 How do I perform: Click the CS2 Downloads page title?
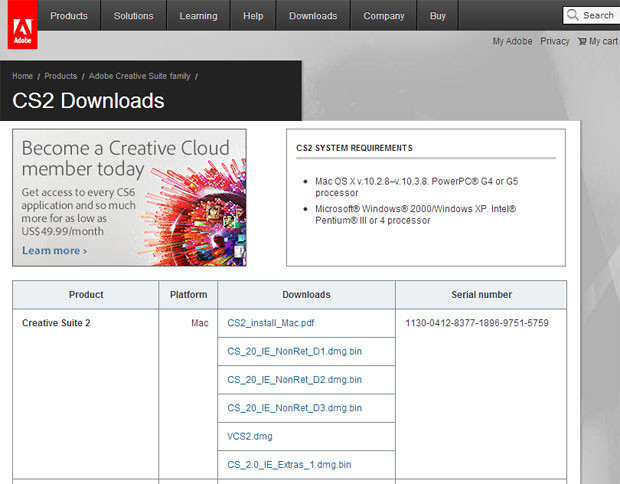tap(88, 100)
